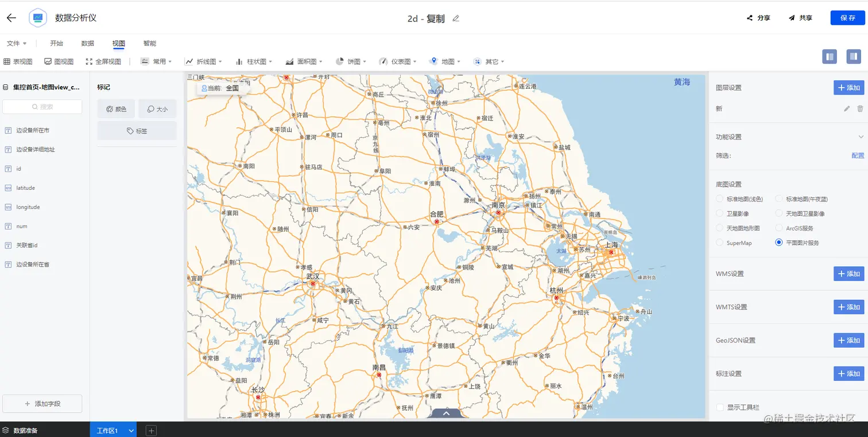Click the 添加字段 button
The width and height of the screenshot is (868, 437).
(42, 404)
